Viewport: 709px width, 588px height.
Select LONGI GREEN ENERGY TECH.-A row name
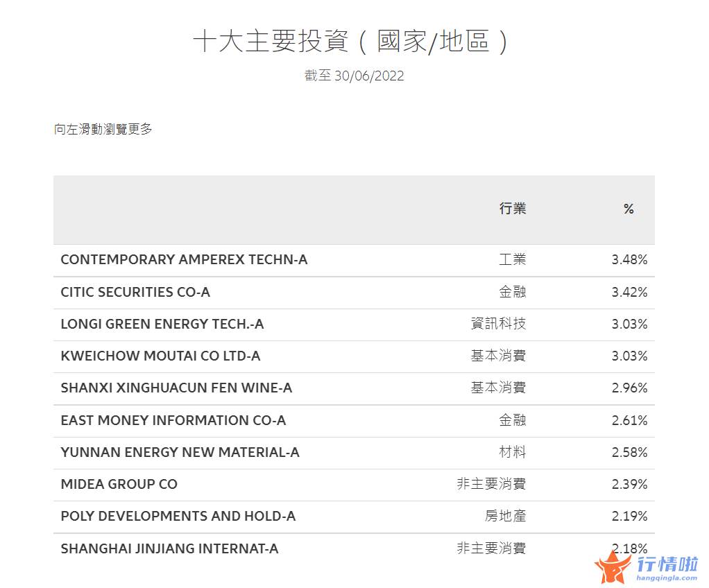tap(162, 324)
